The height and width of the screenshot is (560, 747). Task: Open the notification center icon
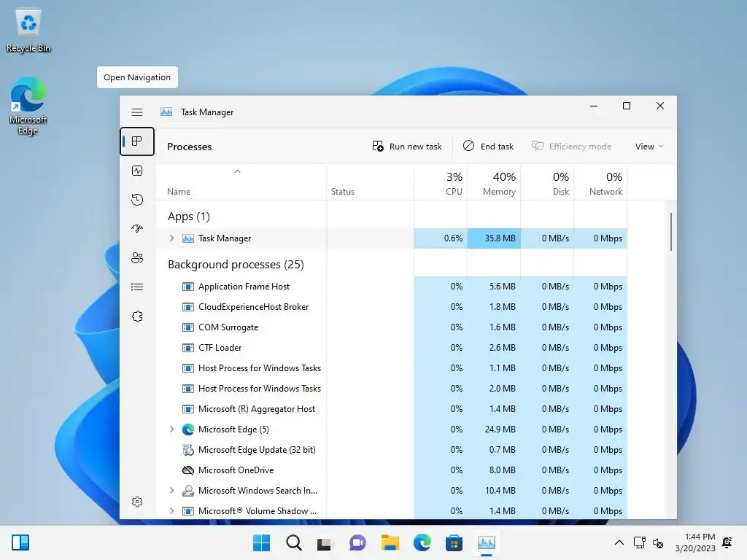point(727,542)
